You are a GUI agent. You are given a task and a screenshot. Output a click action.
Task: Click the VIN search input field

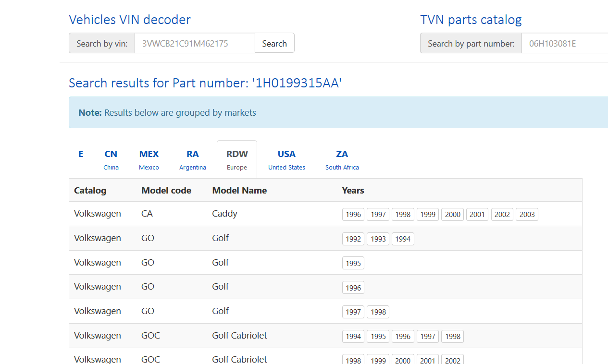195,43
